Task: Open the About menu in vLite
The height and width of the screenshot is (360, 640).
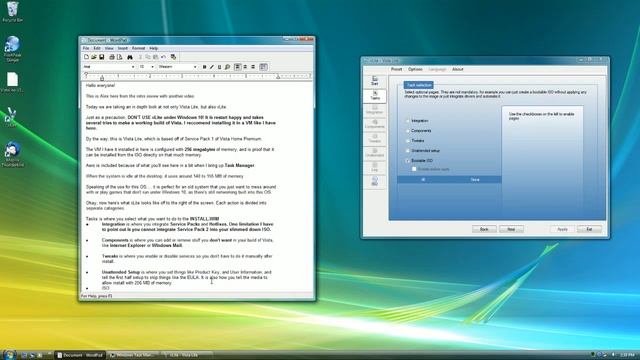Action: coord(458,69)
